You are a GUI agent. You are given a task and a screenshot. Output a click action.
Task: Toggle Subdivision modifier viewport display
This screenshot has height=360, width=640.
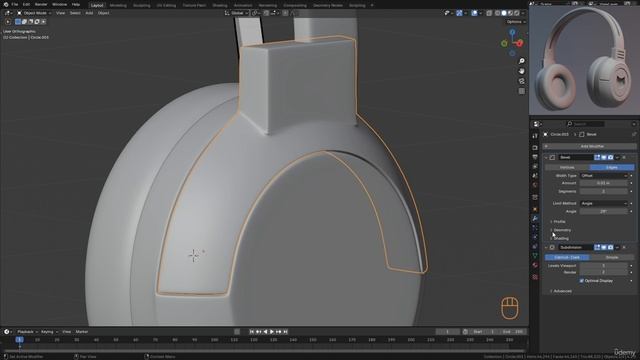(604, 247)
